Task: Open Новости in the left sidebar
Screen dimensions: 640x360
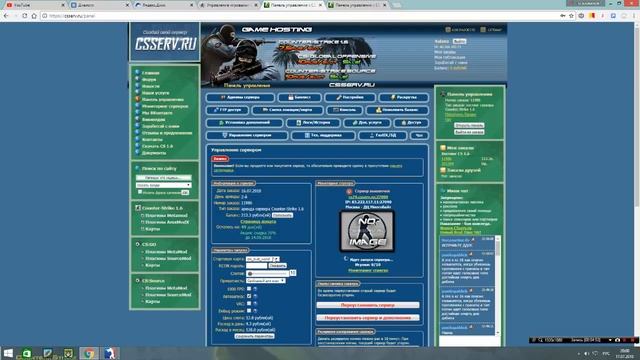Action: 151,86
